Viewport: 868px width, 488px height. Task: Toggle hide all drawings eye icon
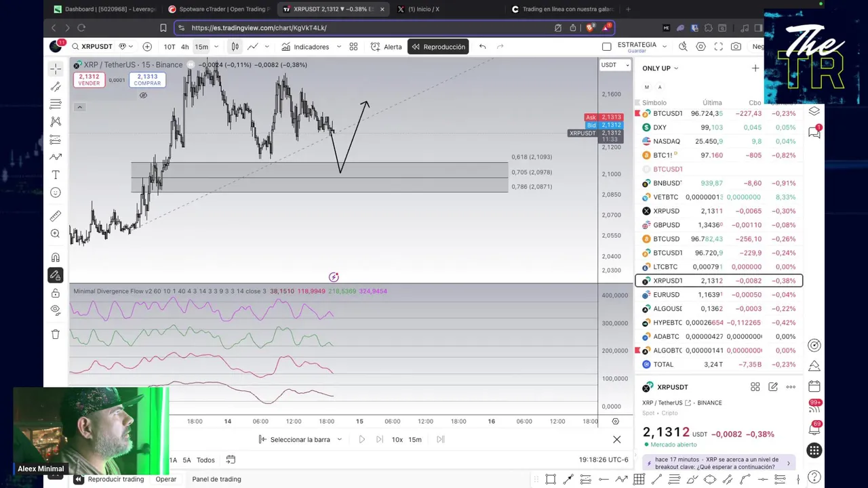pos(56,310)
